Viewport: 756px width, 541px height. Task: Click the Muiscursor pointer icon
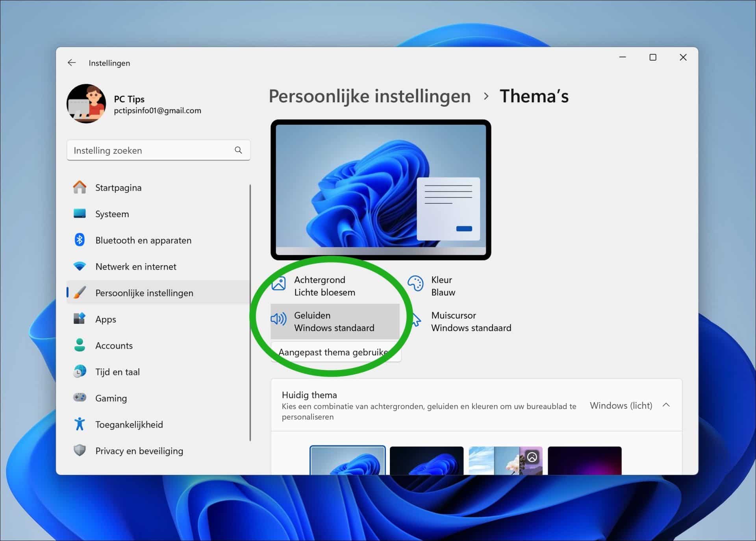[x=416, y=319]
